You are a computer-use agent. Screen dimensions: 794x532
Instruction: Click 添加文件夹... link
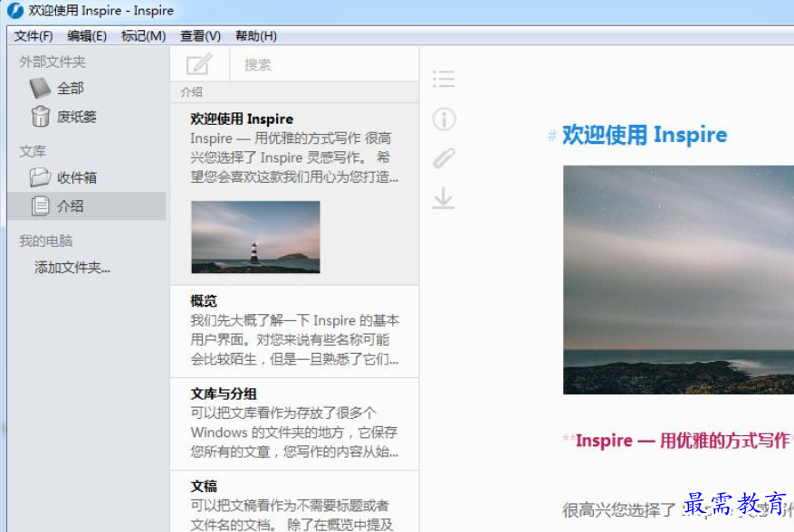72,267
